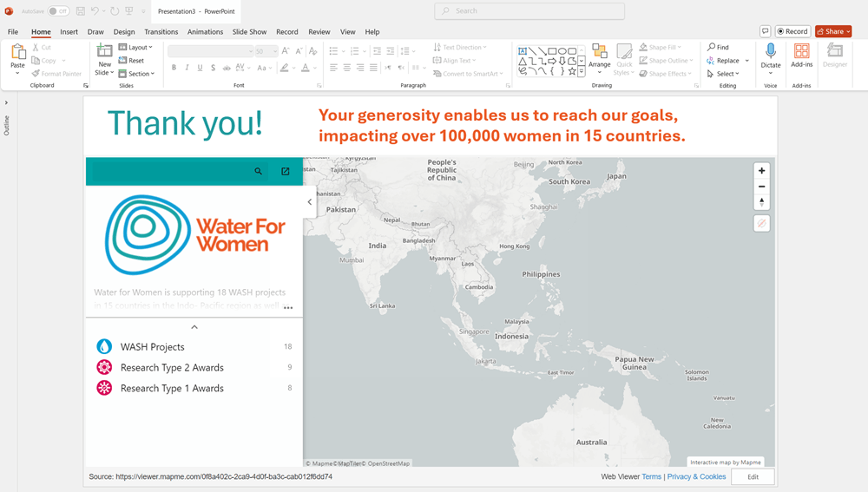This screenshot has width=868, height=492.
Task: Switch to the Slide Show tab
Action: click(x=249, y=31)
